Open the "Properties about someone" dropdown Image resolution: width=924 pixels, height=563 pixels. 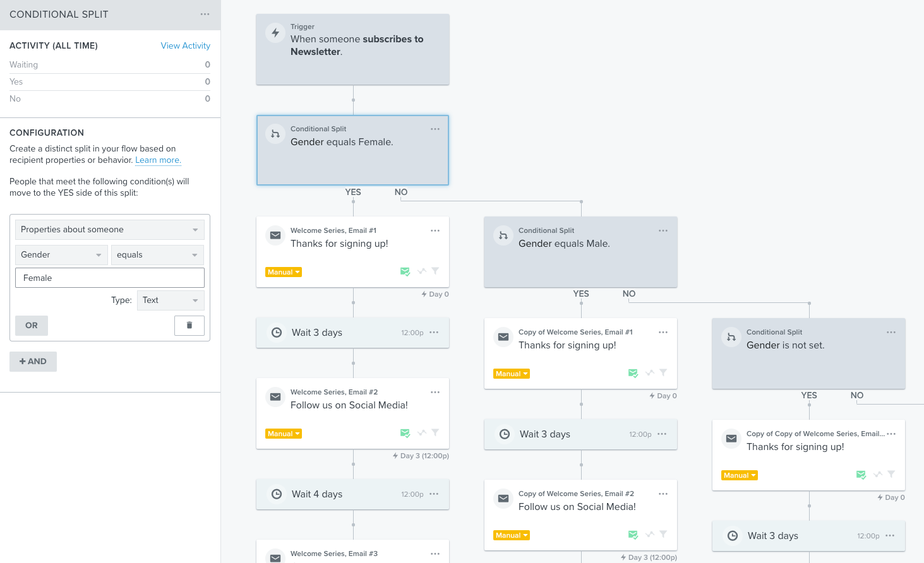click(x=109, y=229)
